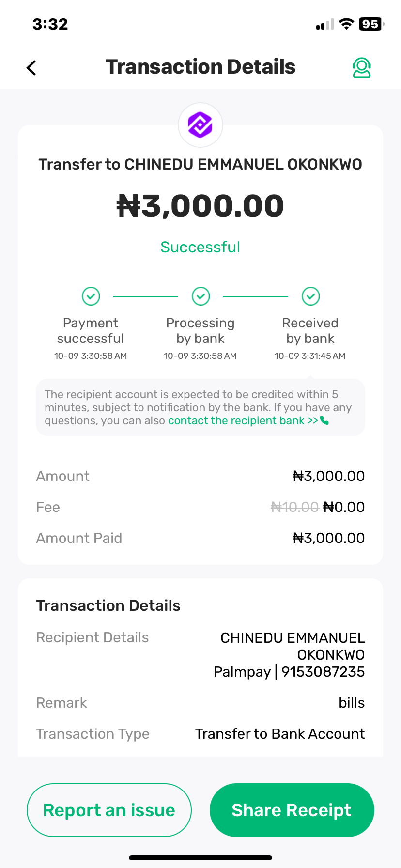
Task: Tap the Received by bank checkmark
Action: (x=310, y=296)
